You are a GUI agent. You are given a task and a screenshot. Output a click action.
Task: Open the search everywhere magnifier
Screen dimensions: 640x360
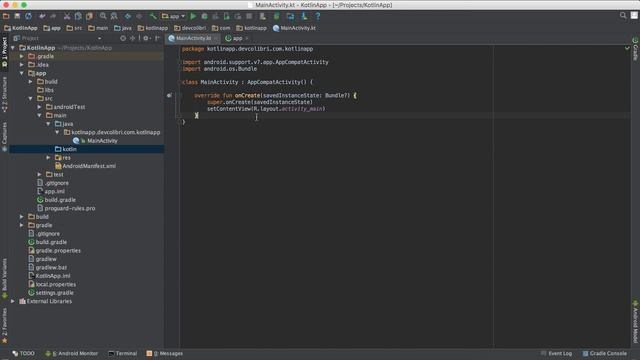point(623,16)
